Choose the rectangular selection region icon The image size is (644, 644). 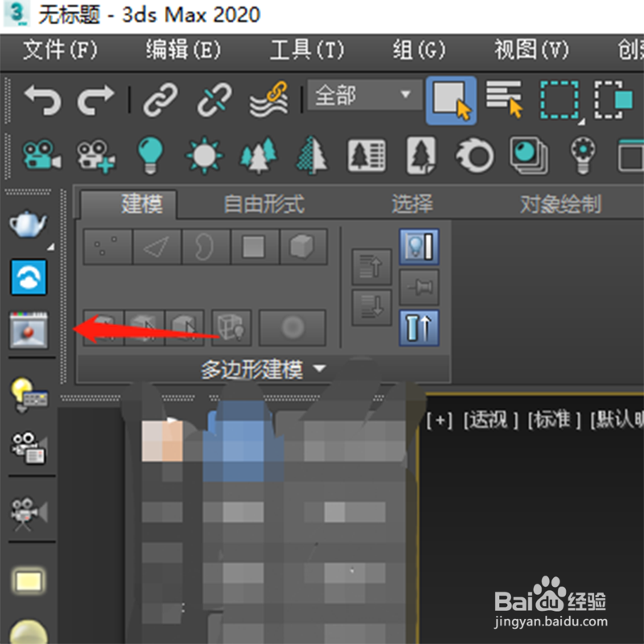(559, 100)
